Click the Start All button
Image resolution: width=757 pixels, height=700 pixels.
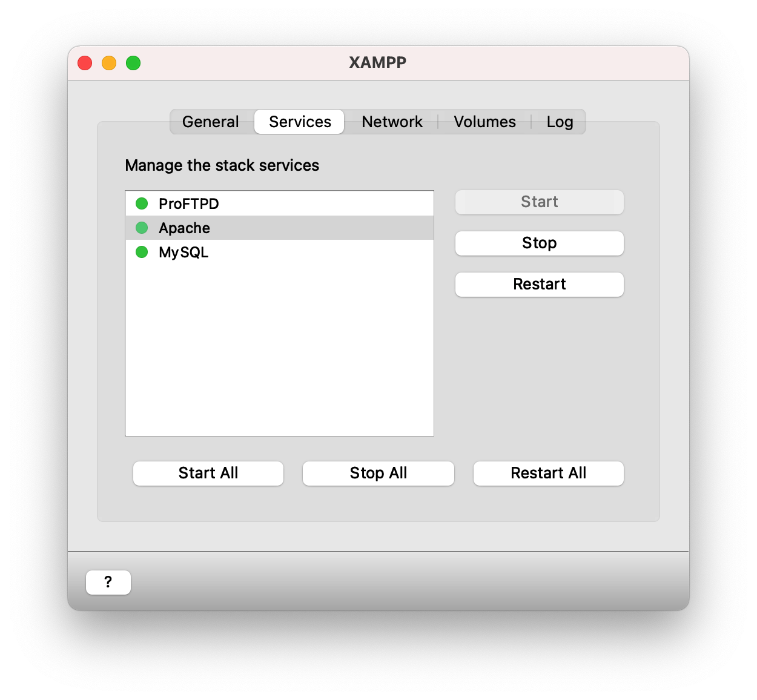coord(208,473)
